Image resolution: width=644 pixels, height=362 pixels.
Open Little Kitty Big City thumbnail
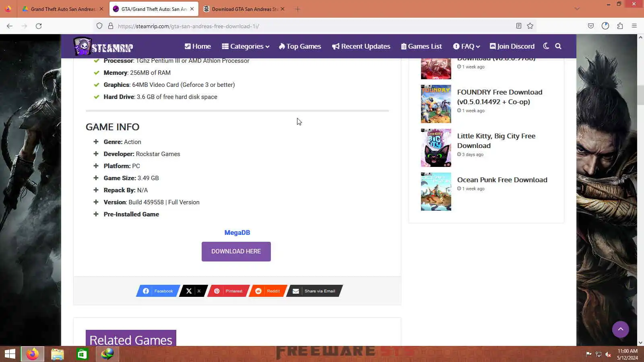pyautogui.click(x=436, y=148)
